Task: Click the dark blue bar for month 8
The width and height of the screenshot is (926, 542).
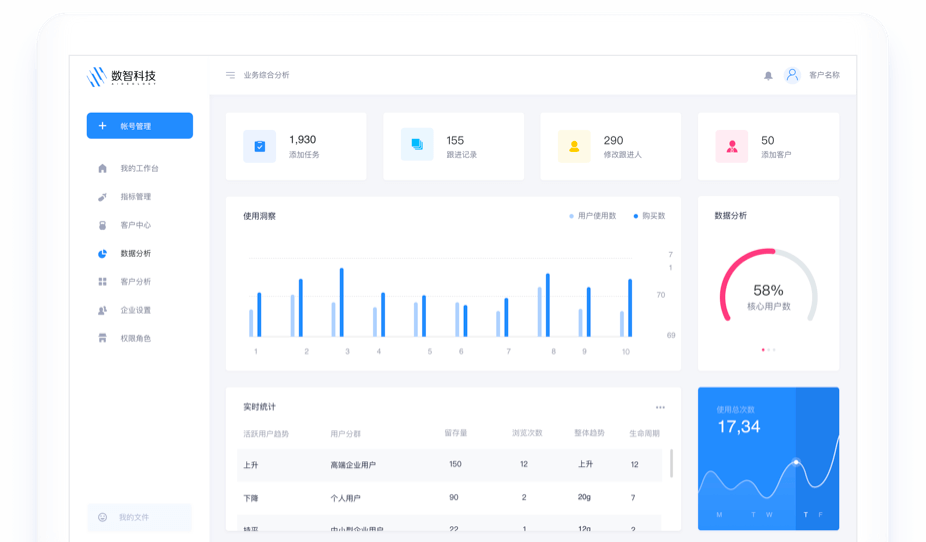Action: 547,305
